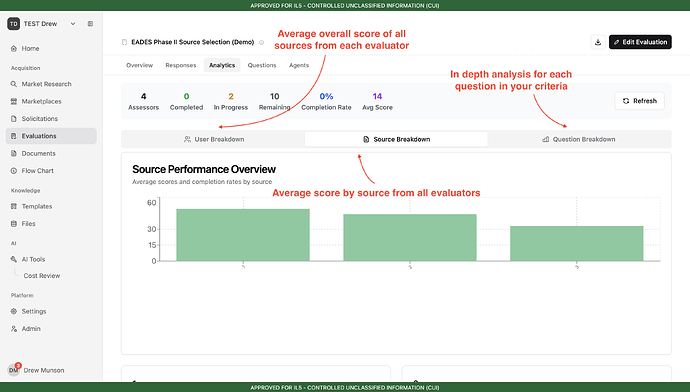Select the User Breakdown tab
This screenshot has width=690, height=392.
click(214, 139)
